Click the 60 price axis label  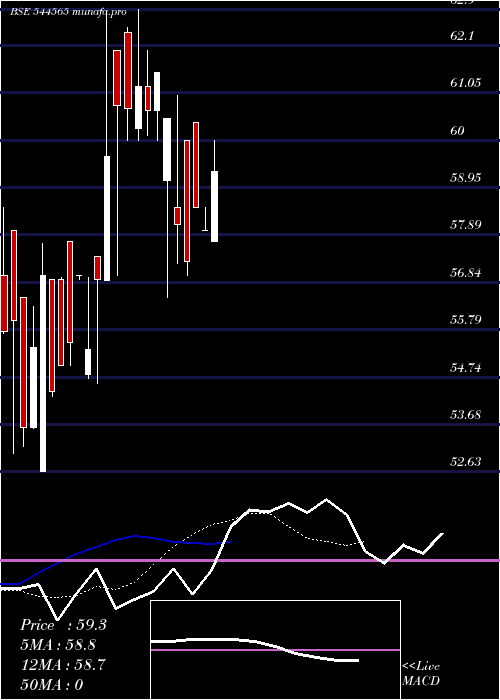pyautogui.click(x=457, y=130)
